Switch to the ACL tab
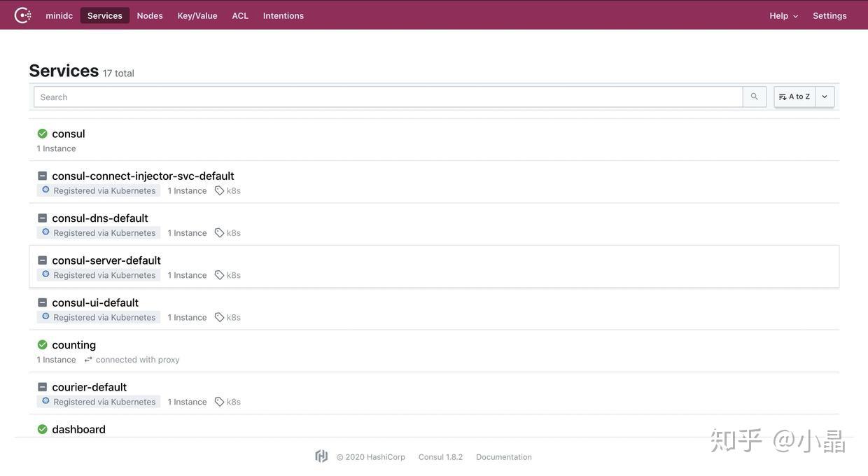The width and height of the screenshot is (868, 476). tap(240, 15)
